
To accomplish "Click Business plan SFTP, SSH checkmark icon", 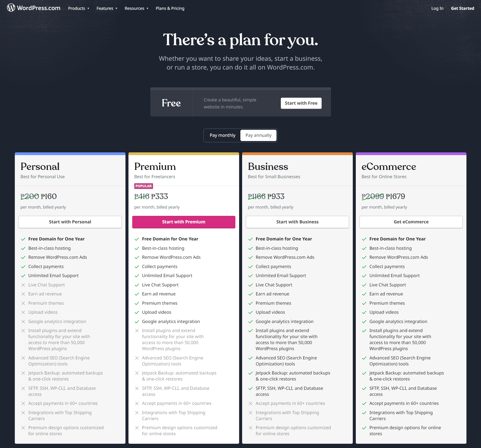I will point(250,388).
